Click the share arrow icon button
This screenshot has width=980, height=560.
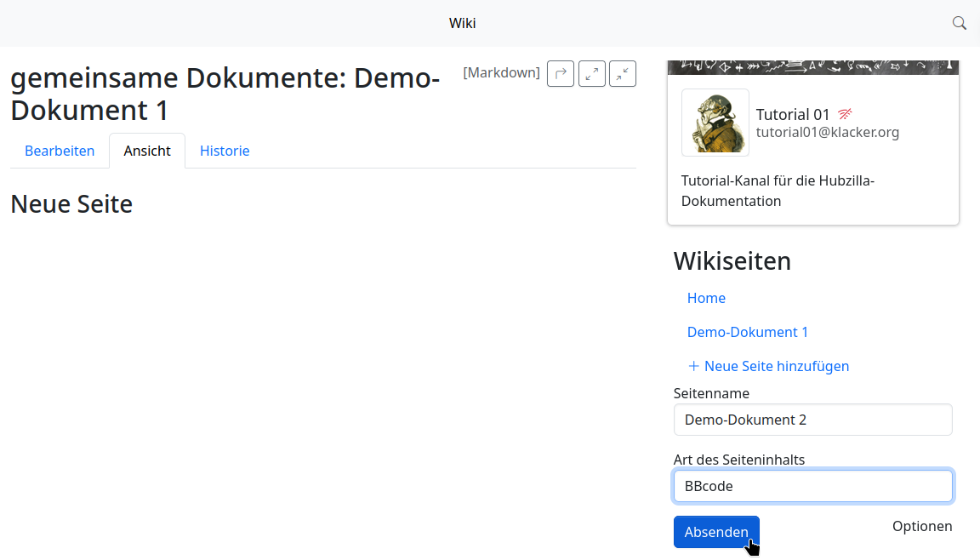click(561, 74)
